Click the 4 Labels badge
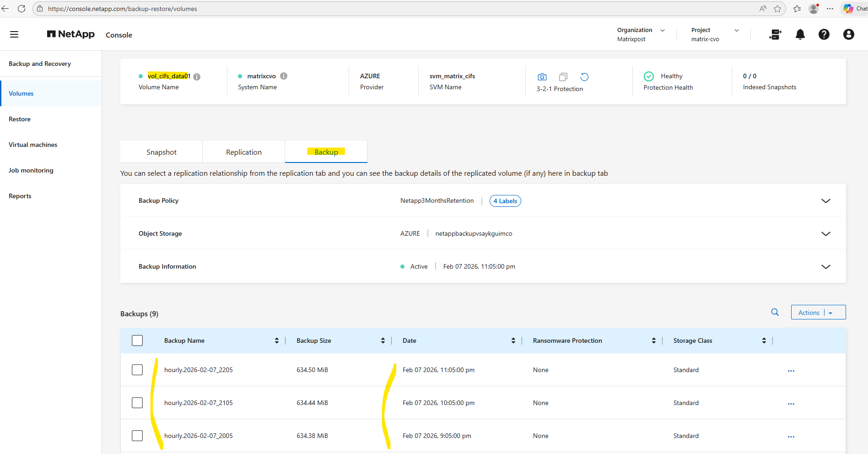Viewport: 868px width, 454px height. point(505,201)
